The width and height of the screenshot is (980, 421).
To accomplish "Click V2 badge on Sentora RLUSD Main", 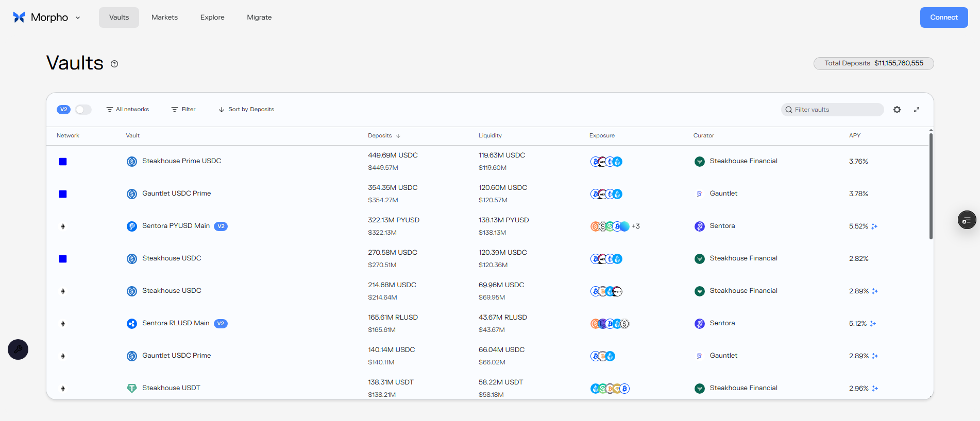I will 221,324.
